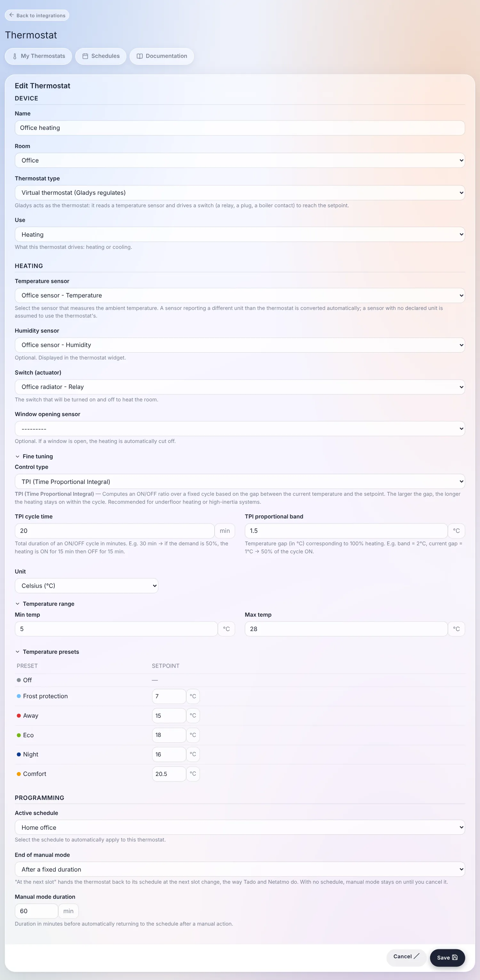Viewport: 480px width, 980px height.
Task: Click the floppy disk icon on Save
Action: [x=454, y=958]
